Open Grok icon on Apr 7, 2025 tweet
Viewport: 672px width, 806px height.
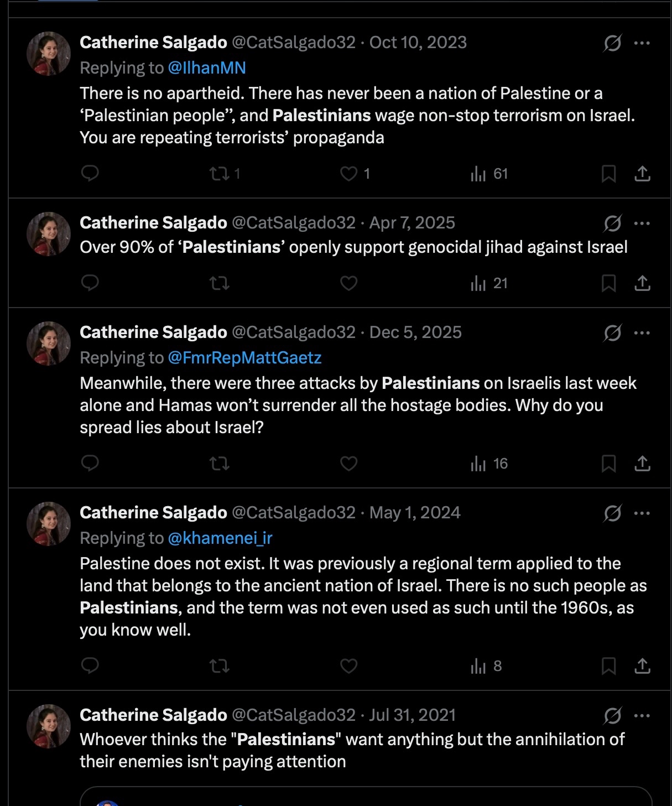point(612,223)
